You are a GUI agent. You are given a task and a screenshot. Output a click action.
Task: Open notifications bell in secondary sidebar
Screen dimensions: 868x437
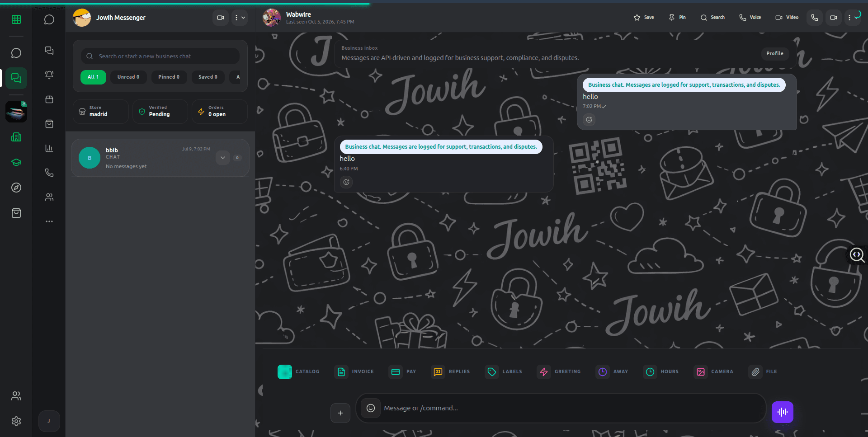tap(49, 75)
